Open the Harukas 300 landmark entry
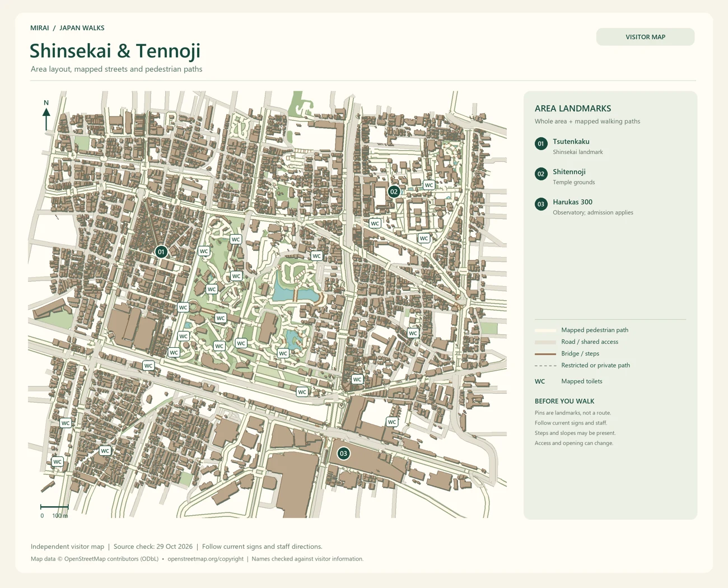The width and height of the screenshot is (728, 588). (x=572, y=202)
